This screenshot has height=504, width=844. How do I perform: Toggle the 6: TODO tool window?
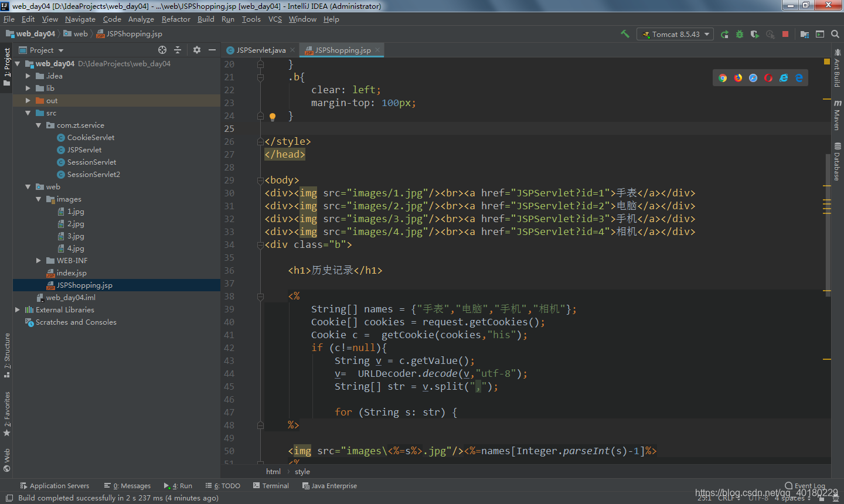pos(223,486)
